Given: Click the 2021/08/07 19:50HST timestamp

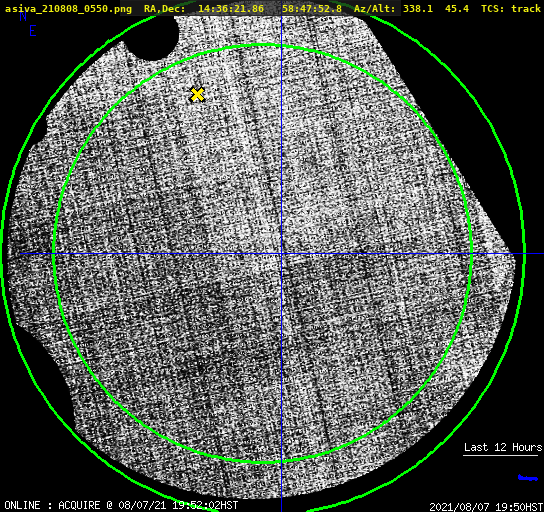Looking at the screenshot, I should pyautogui.click(x=486, y=507).
